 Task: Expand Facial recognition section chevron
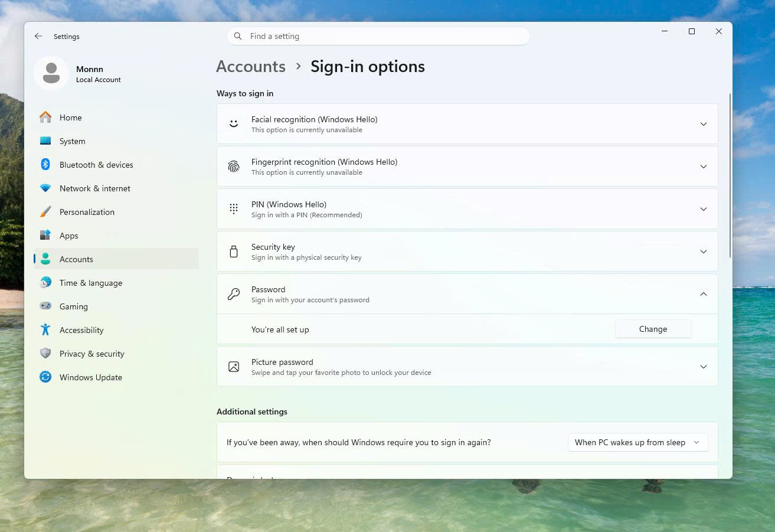[x=703, y=124]
